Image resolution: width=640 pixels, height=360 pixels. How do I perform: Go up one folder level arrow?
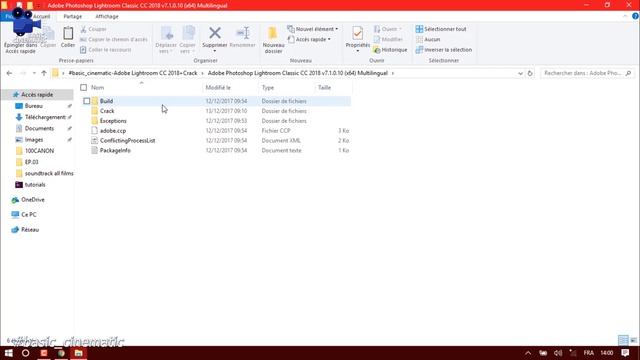click(x=44, y=73)
